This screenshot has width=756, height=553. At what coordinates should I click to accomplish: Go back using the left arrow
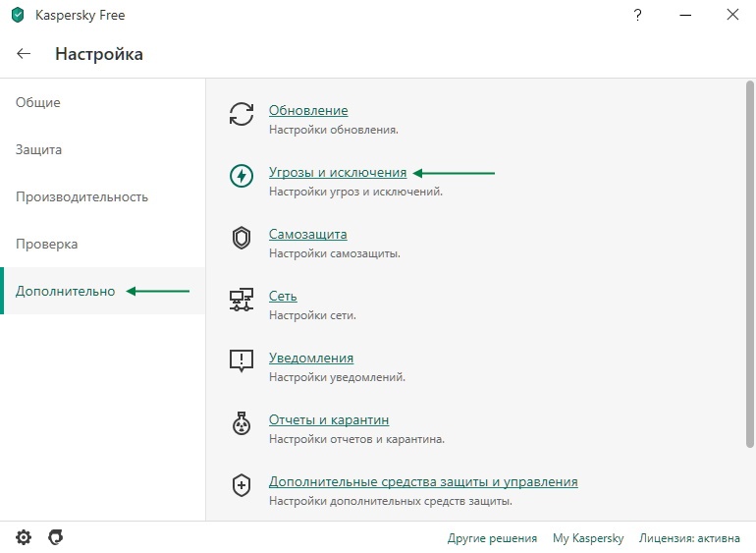click(24, 54)
